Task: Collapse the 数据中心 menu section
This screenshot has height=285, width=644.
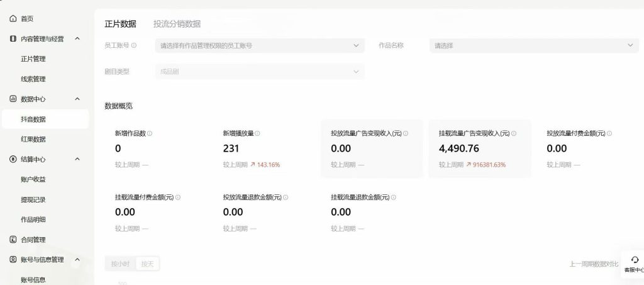Action: [x=77, y=99]
